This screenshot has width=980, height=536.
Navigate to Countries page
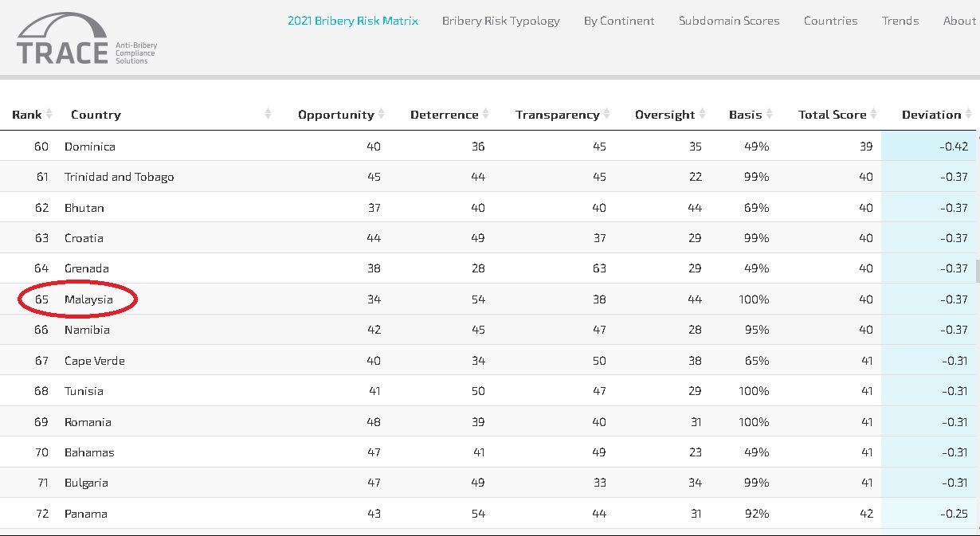tap(831, 21)
